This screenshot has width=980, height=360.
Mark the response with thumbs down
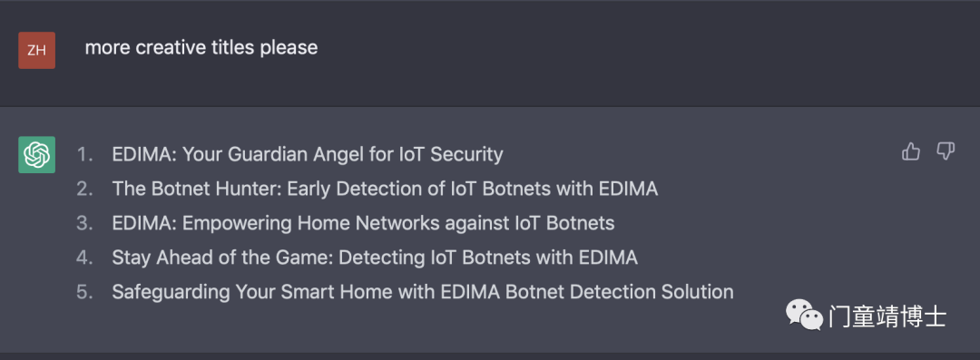coord(946,151)
